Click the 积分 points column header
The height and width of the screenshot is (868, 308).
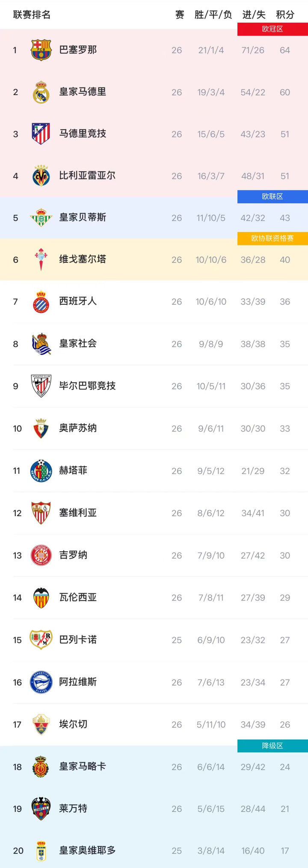[285, 15]
